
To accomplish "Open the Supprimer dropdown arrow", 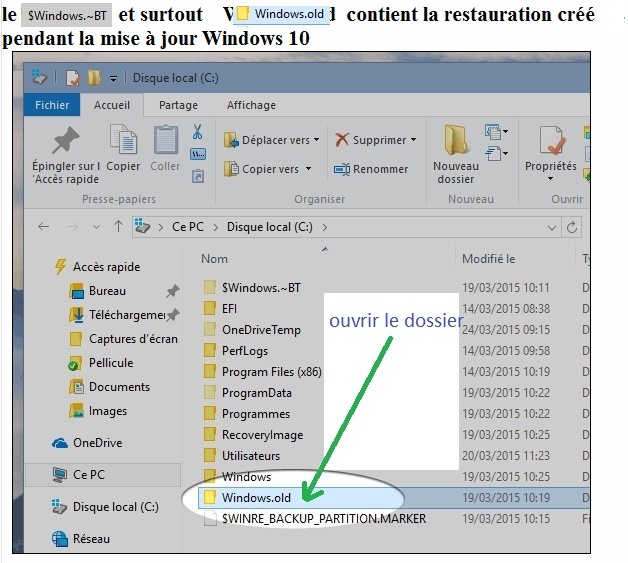I will coord(413,140).
